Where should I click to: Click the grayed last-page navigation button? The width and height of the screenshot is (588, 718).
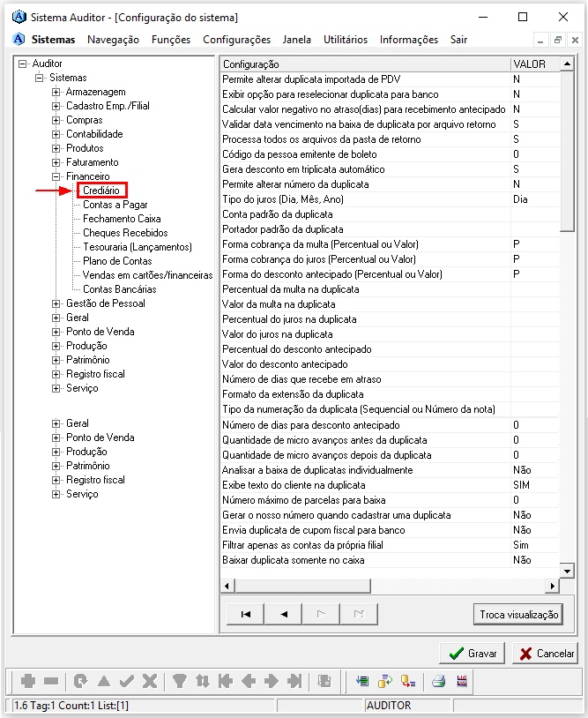pyautogui.click(x=359, y=614)
